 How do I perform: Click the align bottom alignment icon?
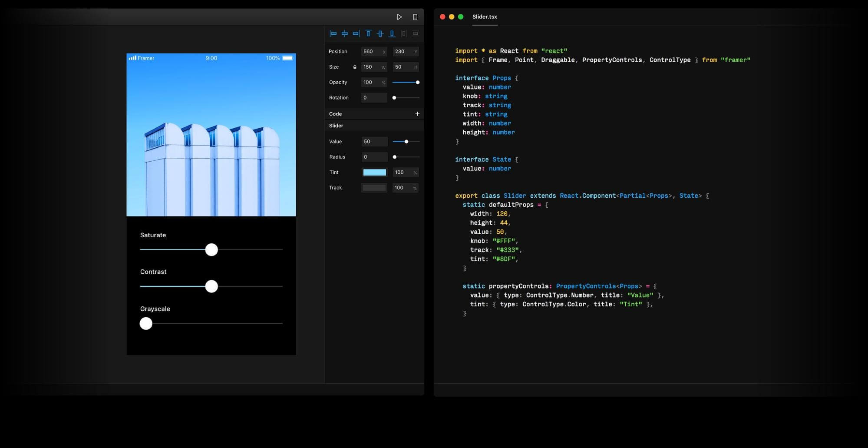[392, 33]
